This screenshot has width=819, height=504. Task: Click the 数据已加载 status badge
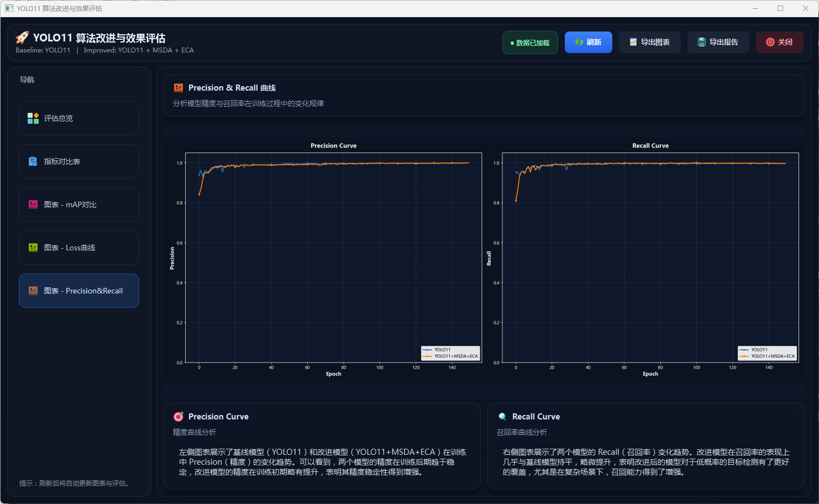pyautogui.click(x=530, y=43)
